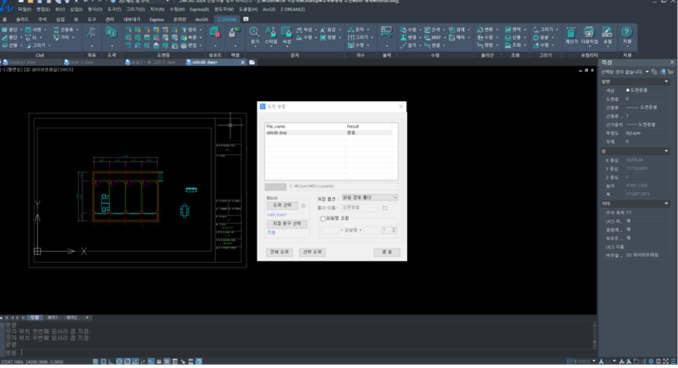Click the help question mark icon
Screen dimensions: 678x368
coord(627,32)
